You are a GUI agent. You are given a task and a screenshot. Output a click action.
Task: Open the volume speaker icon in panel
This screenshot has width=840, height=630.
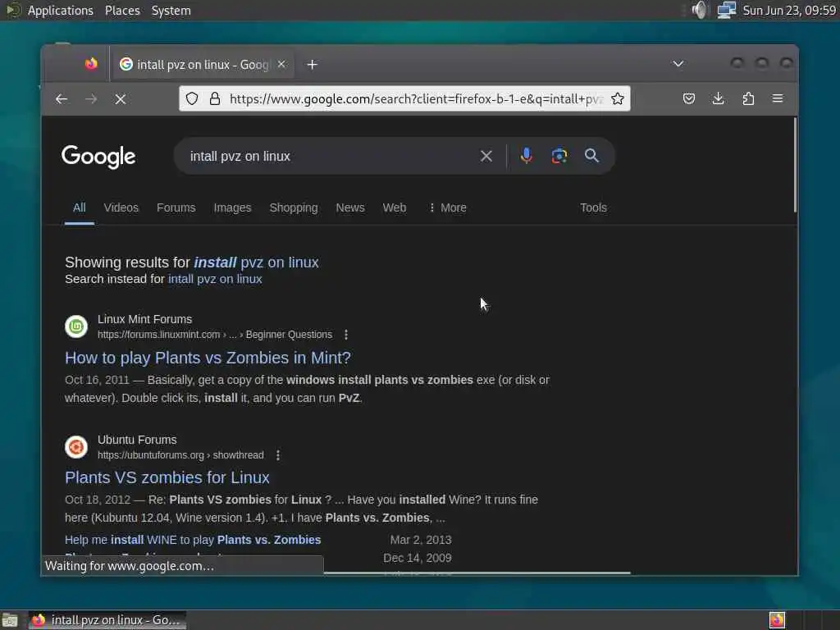(x=699, y=10)
